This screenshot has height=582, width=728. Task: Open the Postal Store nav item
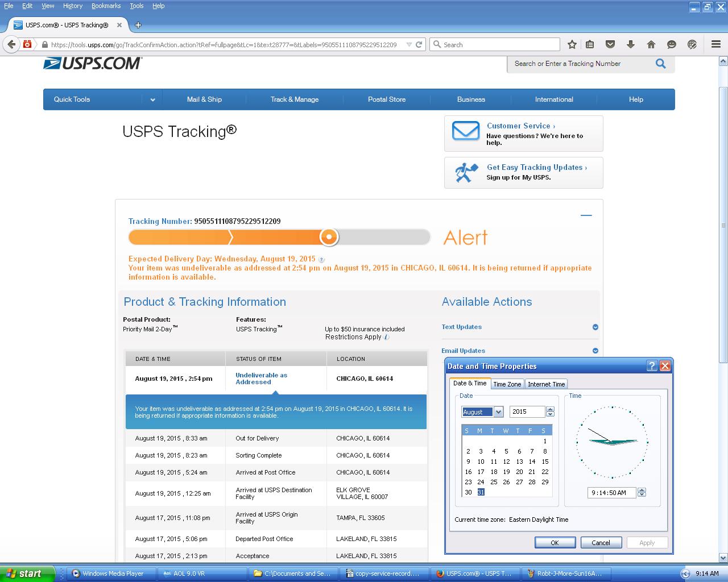[387, 99]
